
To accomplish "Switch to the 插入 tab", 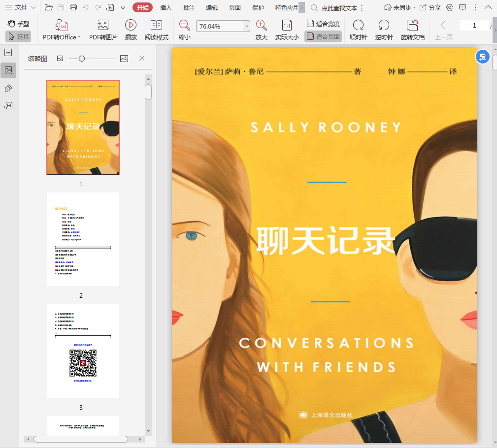I will [166, 7].
